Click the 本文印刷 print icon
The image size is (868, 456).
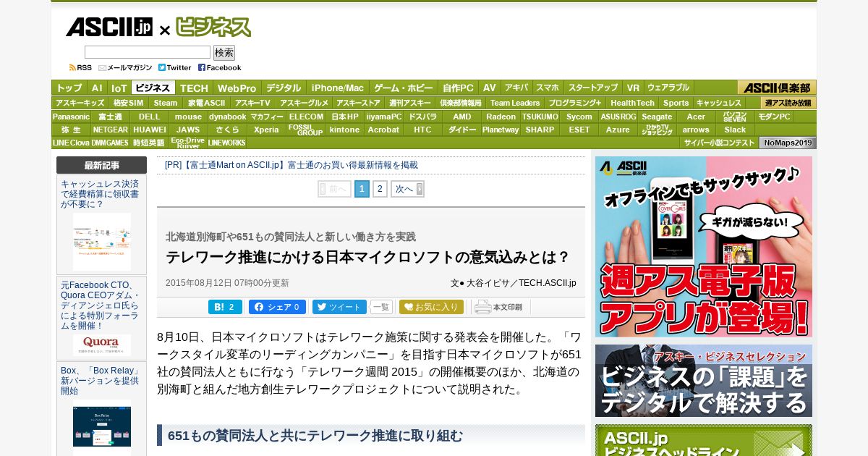click(498, 307)
